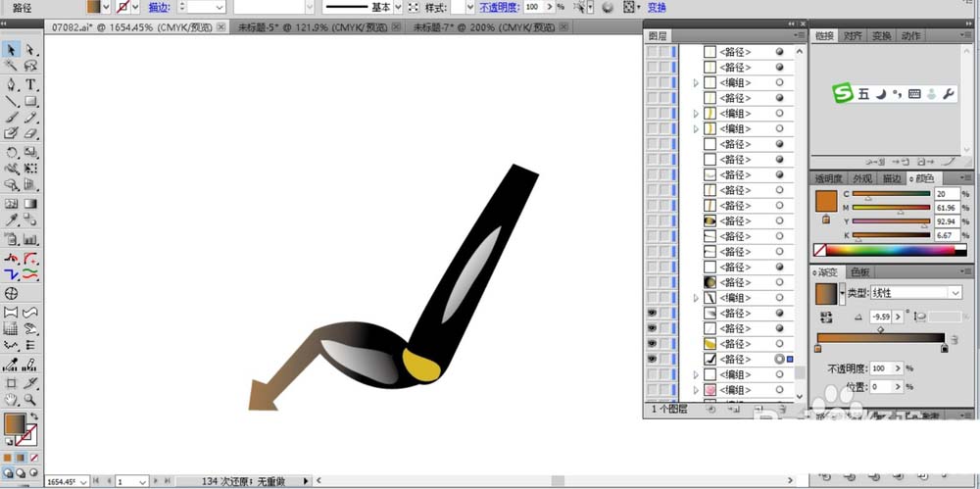980x489 pixels.
Task: Click the 变换 link in control bar
Action: click(657, 7)
